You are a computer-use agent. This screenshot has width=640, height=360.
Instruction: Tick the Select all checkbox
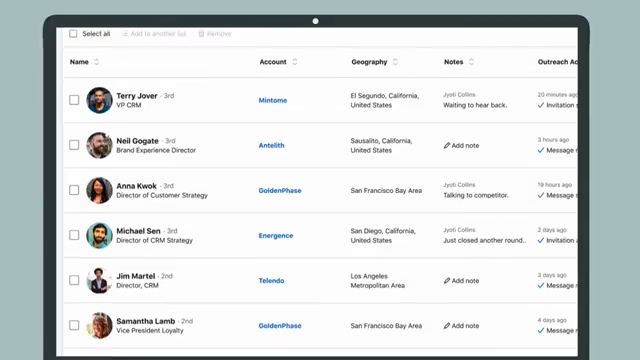(73, 33)
